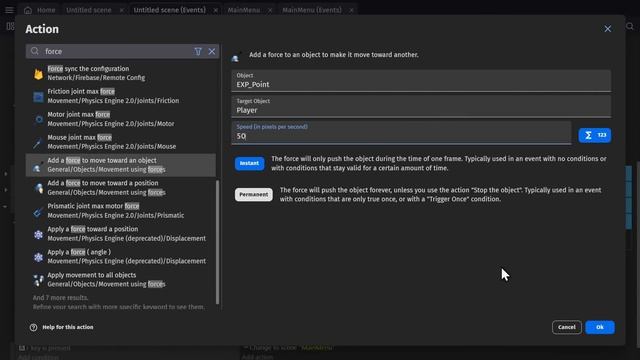
Task: Click the icon for Add a force toward a position
Action: point(38,188)
